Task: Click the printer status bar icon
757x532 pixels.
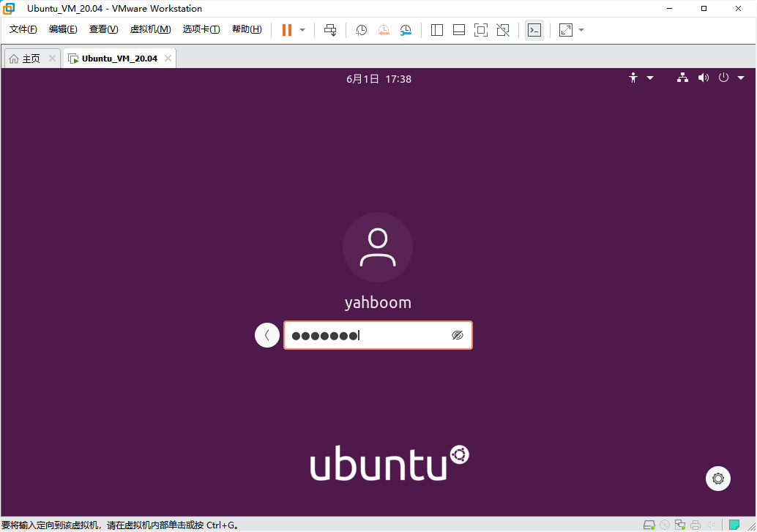Action: click(696, 525)
